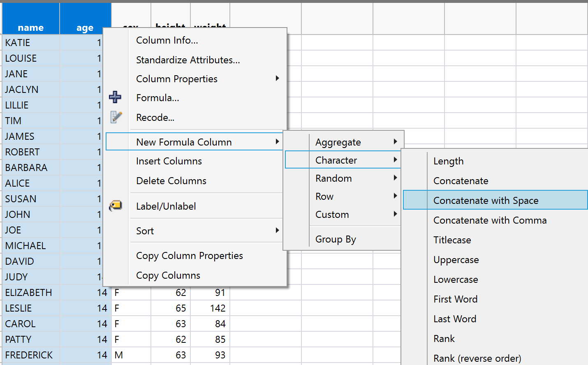Choose Copy Column Properties
The image size is (588, 365).
pos(190,255)
